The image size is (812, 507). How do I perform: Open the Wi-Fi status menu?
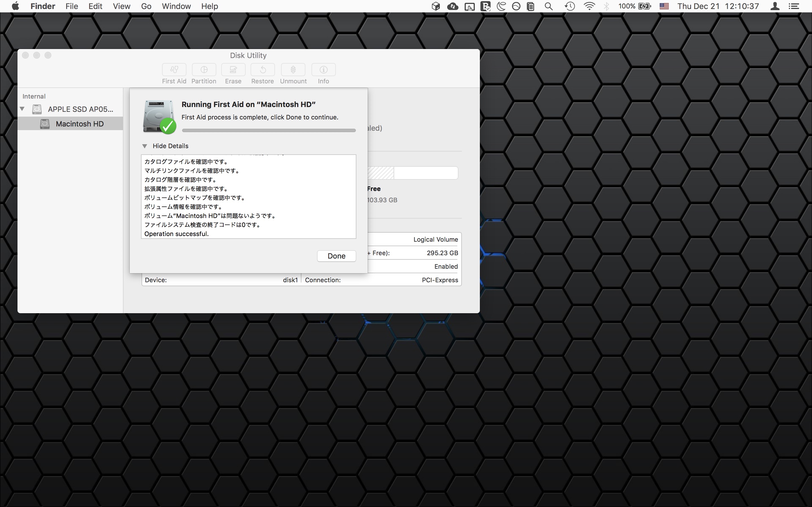point(589,6)
